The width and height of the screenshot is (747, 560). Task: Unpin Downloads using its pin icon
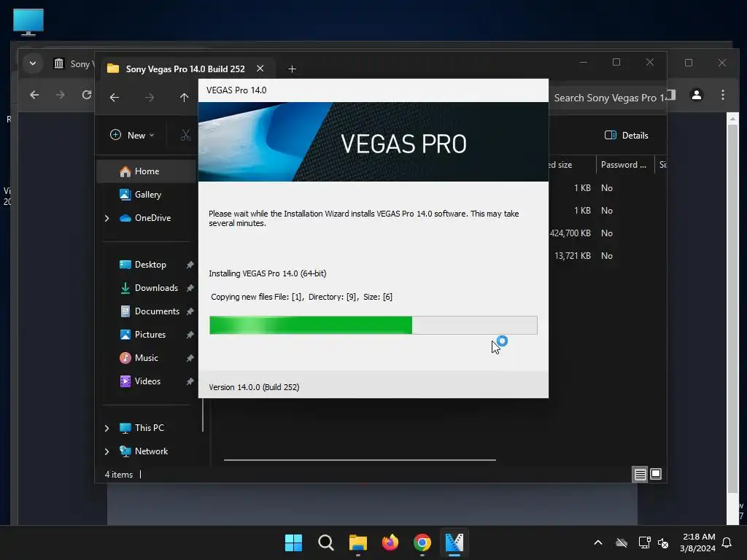[190, 288]
